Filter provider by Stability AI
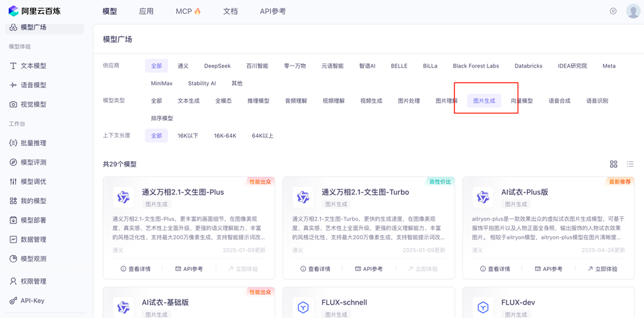 pos(202,83)
